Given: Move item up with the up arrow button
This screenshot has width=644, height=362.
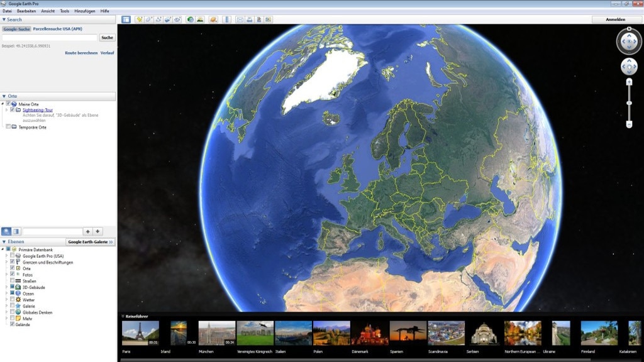Looking at the screenshot, I should 87,231.
